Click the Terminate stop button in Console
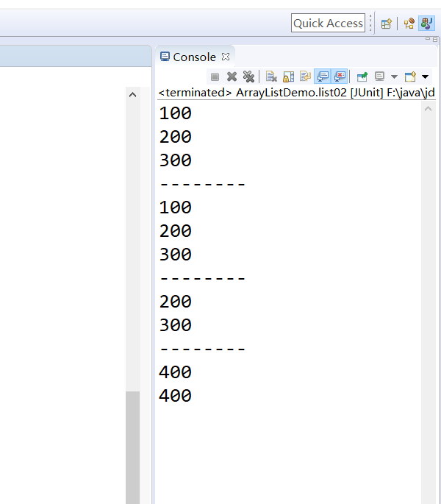This screenshot has width=441, height=504. 215,77
